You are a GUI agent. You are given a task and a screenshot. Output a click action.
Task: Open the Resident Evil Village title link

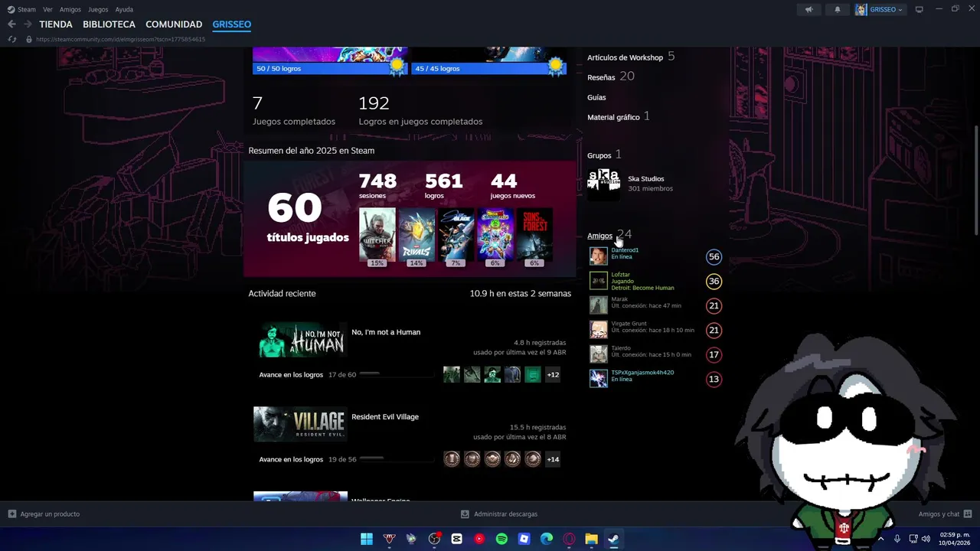coord(385,417)
